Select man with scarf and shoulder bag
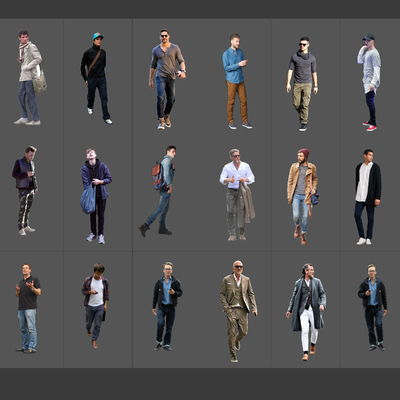Viewport: 400px width, 400px height. [30, 77]
